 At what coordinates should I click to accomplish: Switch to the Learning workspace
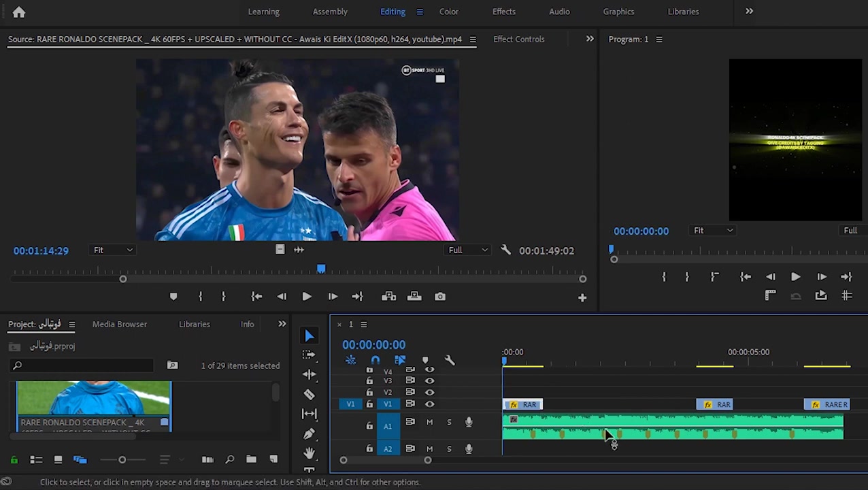pos(263,12)
